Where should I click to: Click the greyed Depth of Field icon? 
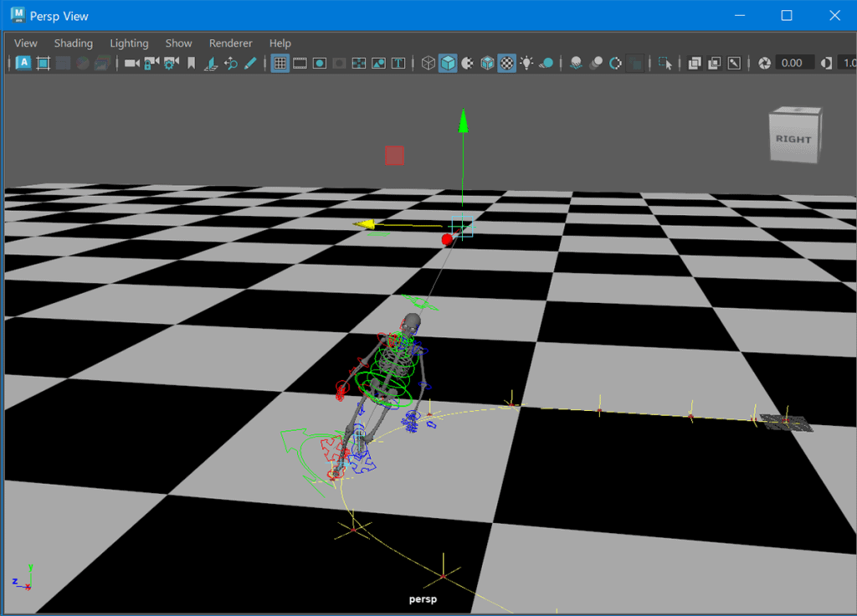[x=635, y=63]
